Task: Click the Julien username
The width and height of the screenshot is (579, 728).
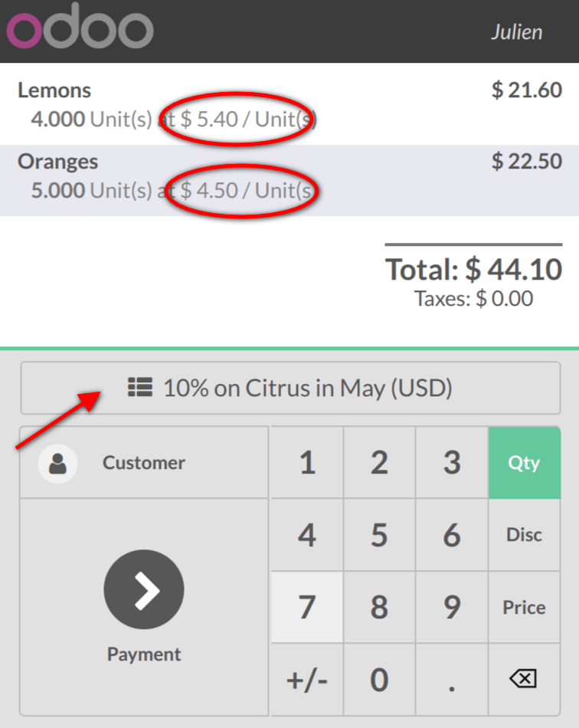Action: (517, 31)
